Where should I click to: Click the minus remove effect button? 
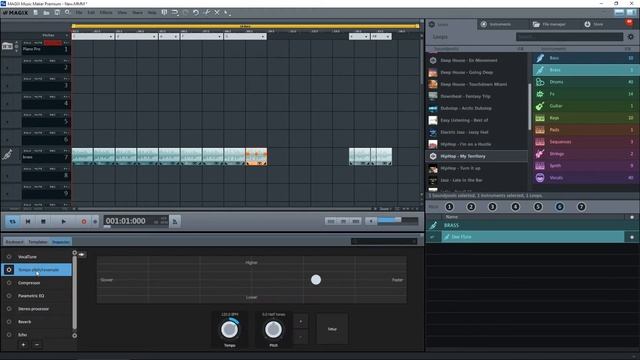click(x=37, y=345)
